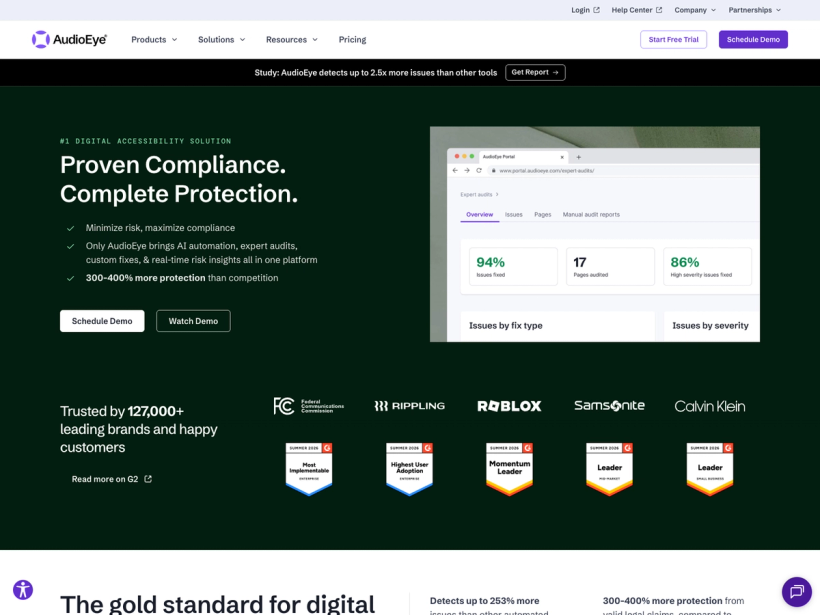Screen dimensions: 820x615
Task: Click the study announcement banner text
Action: [x=375, y=73]
